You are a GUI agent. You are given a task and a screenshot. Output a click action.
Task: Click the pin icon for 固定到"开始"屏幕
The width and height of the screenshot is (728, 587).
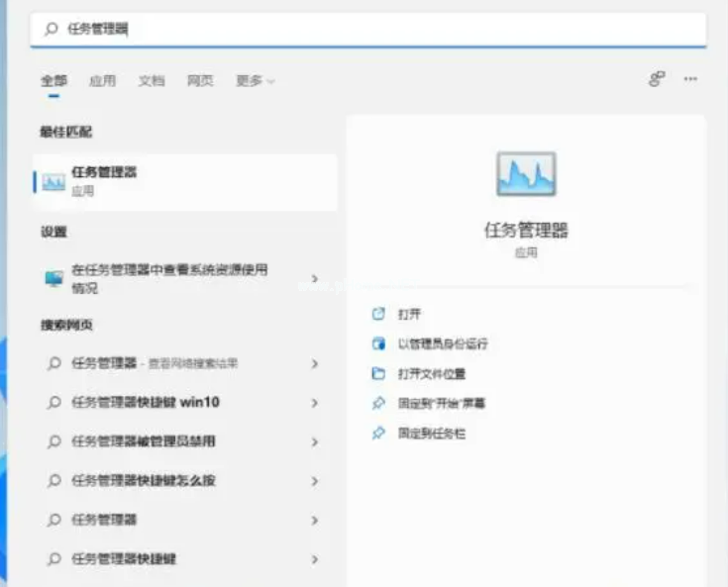click(377, 404)
